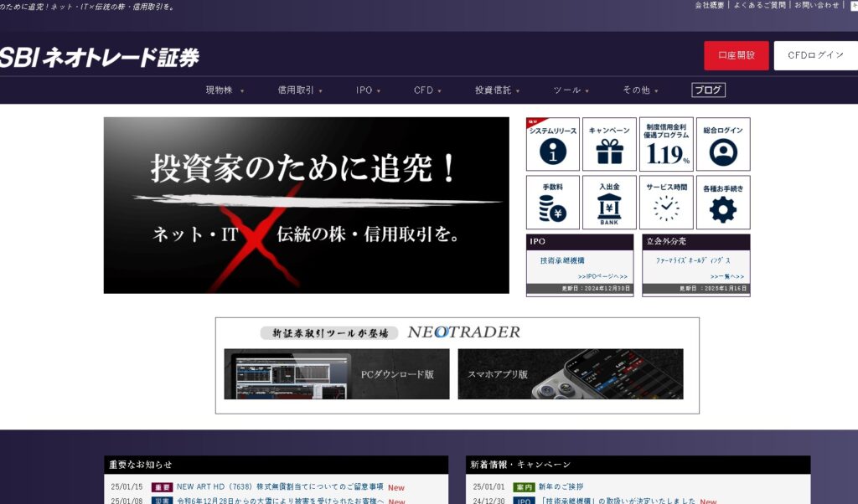Expand the 投資信託 menu
Image resolution: width=858 pixels, height=504 pixels.
[497, 90]
